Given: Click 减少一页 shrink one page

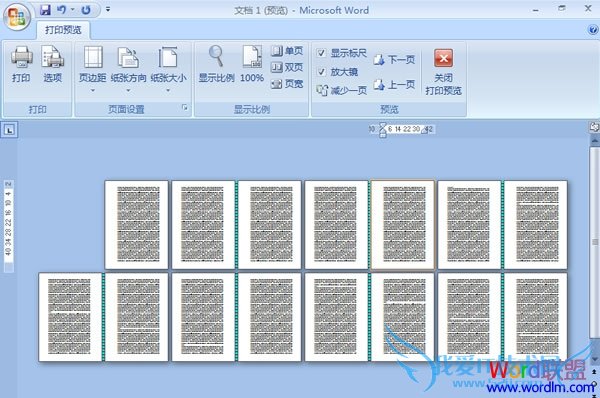Looking at the screenshot, I should (x=342, y=90).
